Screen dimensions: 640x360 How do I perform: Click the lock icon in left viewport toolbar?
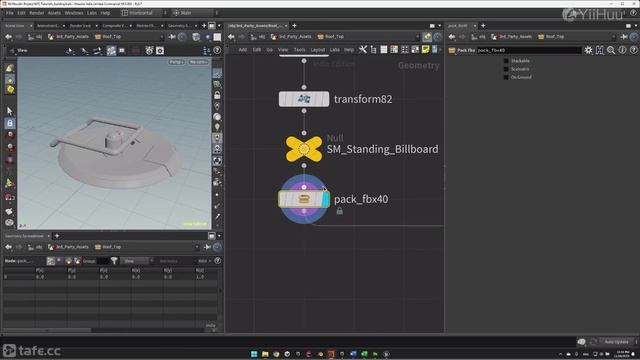[10, 123]
